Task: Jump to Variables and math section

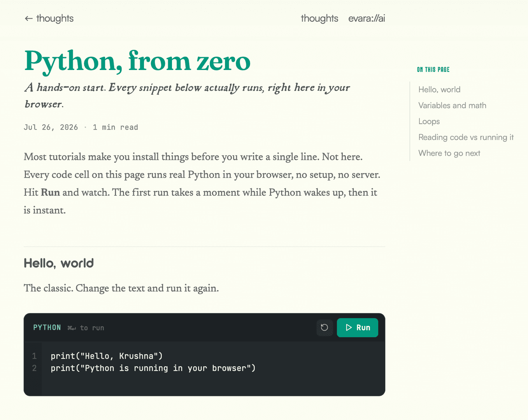Action: point(452,105)
